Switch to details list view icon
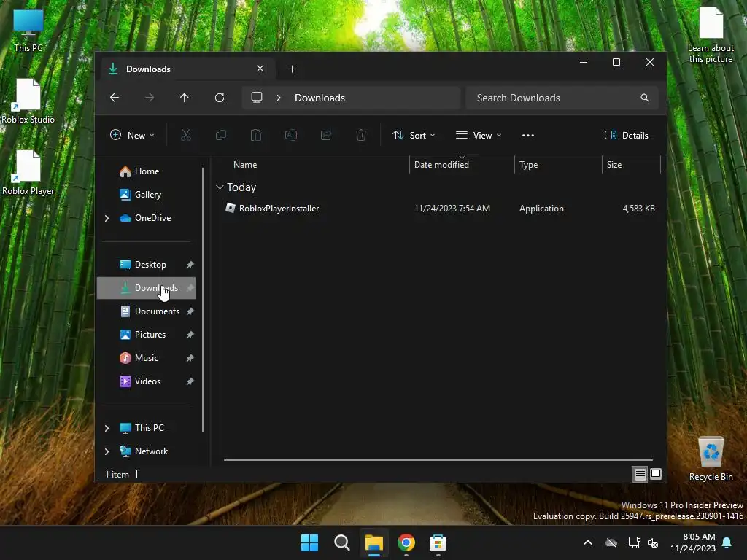 point(640,474)
